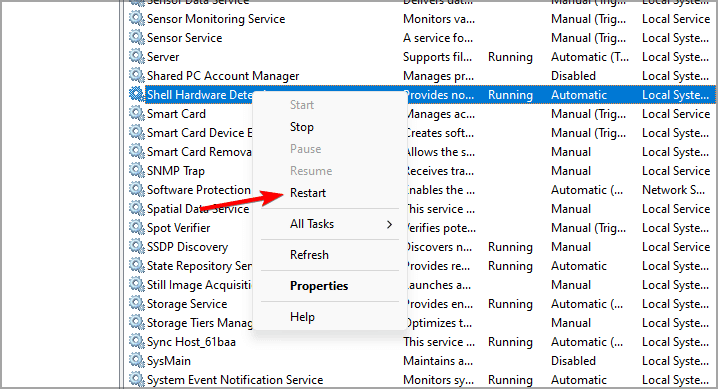718x389 pixels.
Task: Expand the All Tasks submenu arrow
Action: click(x=389, y=224)
